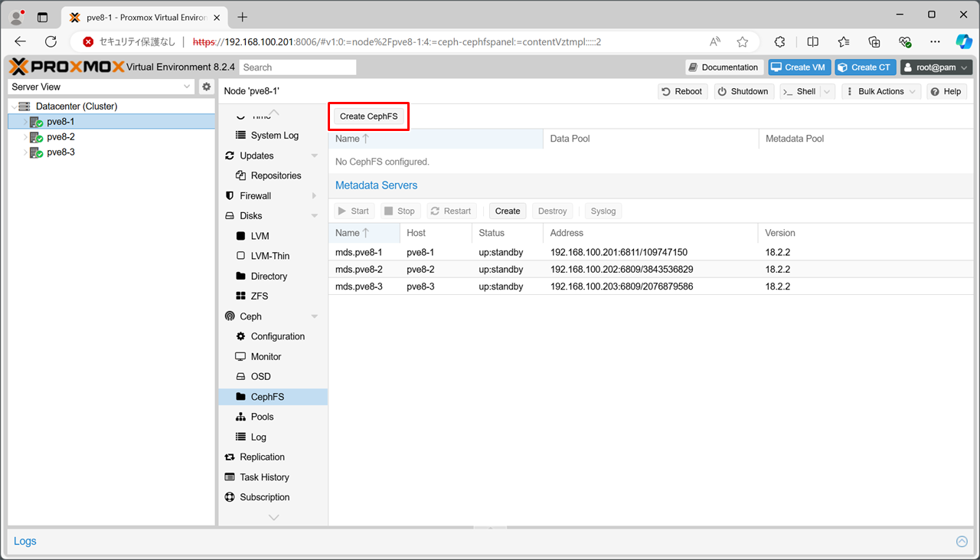Open the Bulk Actions dropdown

point(880,91)
